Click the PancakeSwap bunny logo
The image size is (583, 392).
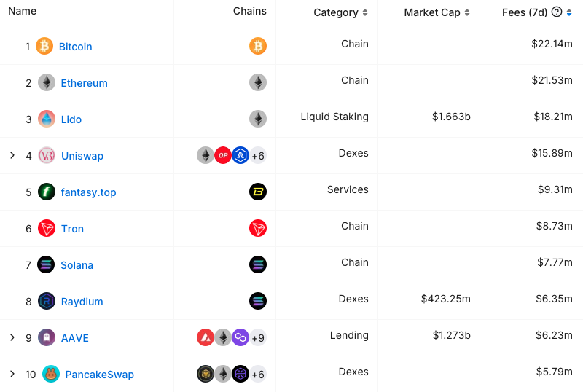click(51, 374)
